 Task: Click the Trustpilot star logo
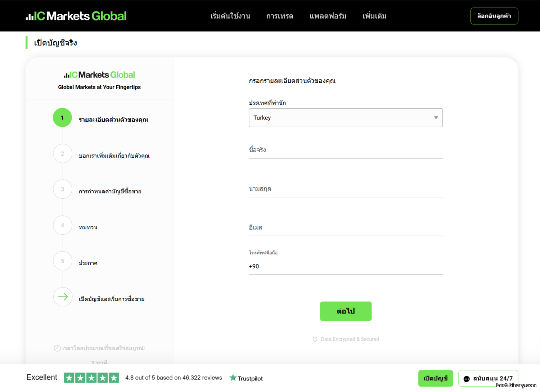[246, 378]
